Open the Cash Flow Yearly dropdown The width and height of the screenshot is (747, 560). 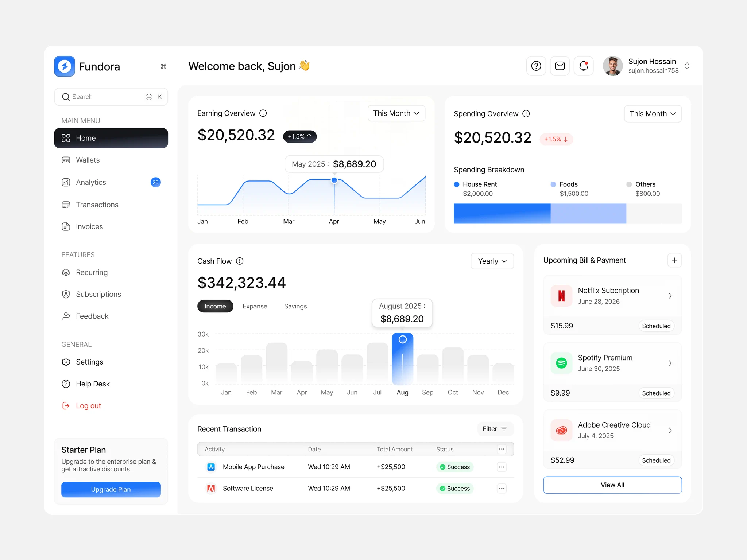[x=492, y=261]
